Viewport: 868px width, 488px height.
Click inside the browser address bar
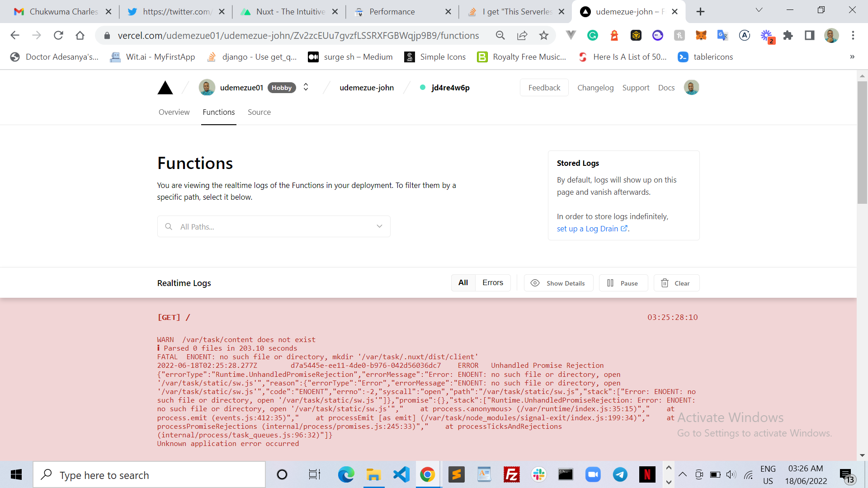298,35
